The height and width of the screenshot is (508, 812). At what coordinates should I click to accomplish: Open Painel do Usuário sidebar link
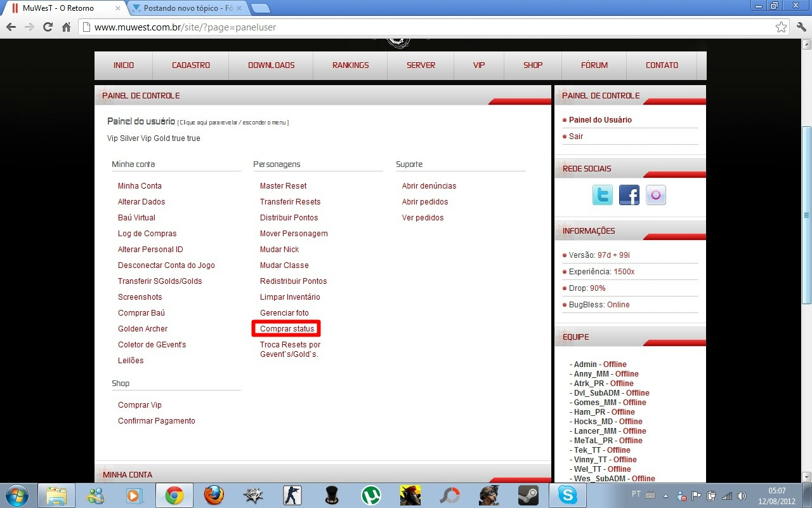[x=600, y=120]
